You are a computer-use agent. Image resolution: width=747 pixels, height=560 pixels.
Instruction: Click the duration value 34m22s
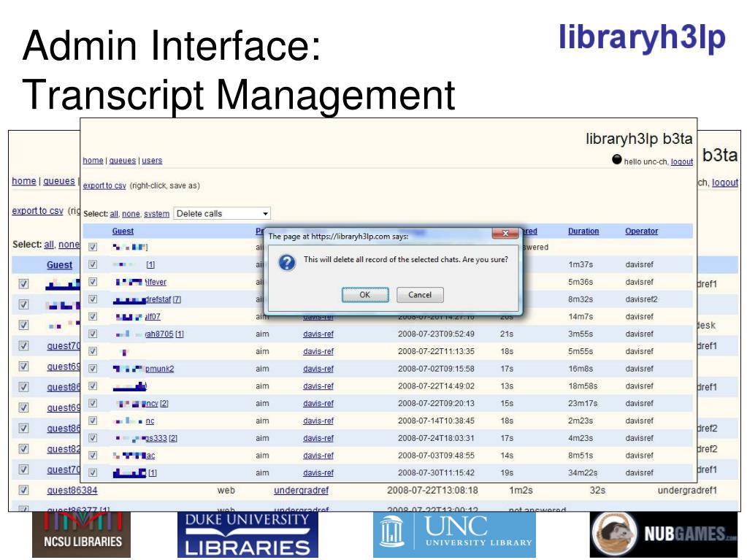583,473
